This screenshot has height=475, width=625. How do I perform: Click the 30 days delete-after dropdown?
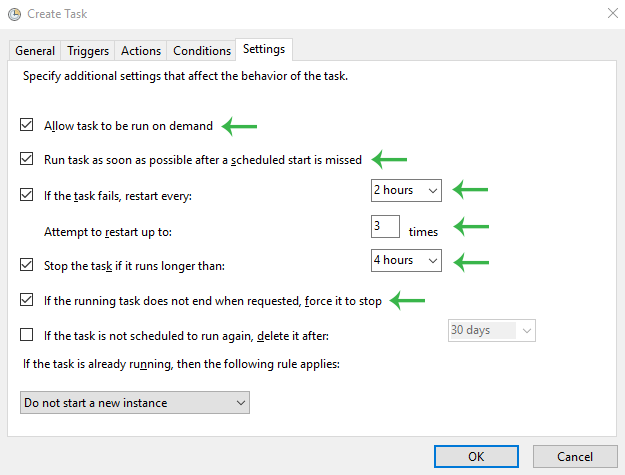point(491,330)
